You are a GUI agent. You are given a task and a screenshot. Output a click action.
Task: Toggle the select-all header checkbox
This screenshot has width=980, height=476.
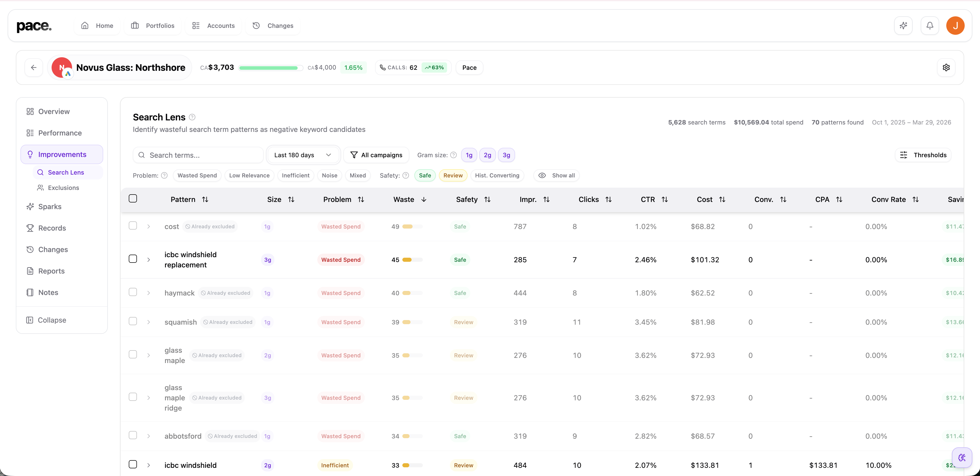pyautogui.click(x=133, y=198)
